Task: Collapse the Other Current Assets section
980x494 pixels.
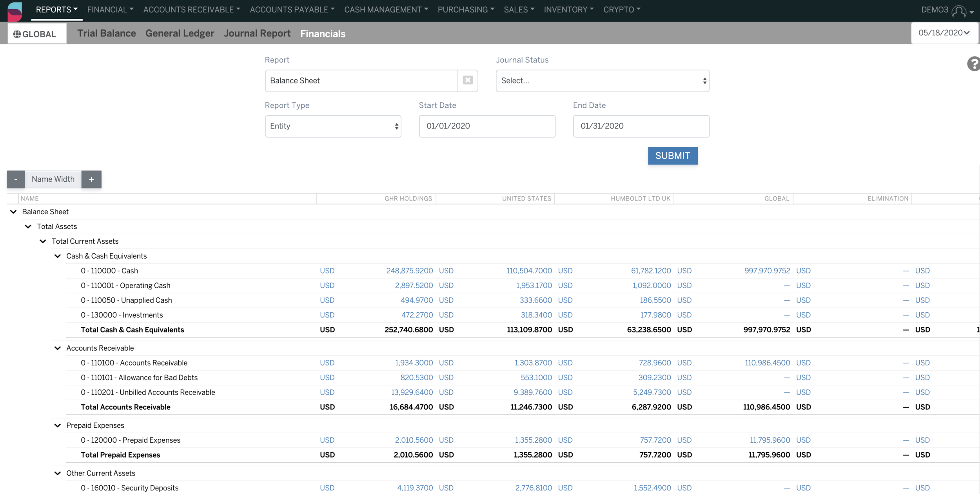Action: [58, 473]
